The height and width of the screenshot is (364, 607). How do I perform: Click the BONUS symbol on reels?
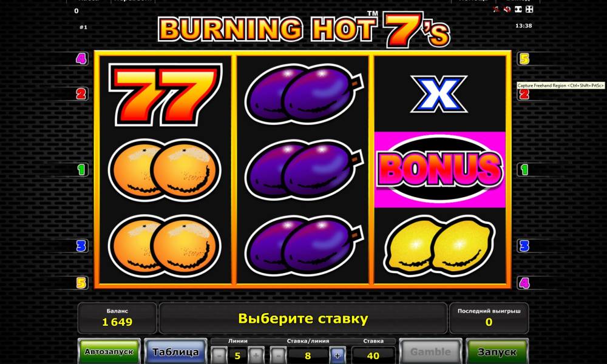click(439, 169)
